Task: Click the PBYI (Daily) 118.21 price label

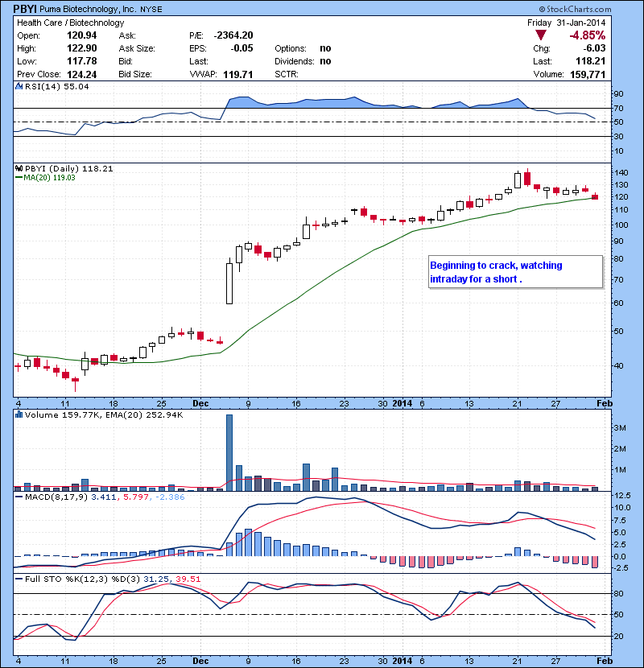Action: pyautogui.click(x=69, y=169)
